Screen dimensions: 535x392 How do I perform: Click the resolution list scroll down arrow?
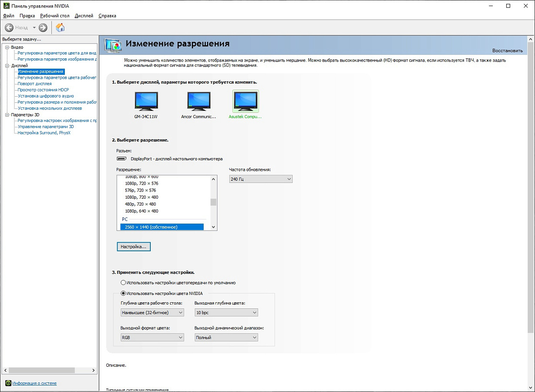tap(213, 227)
